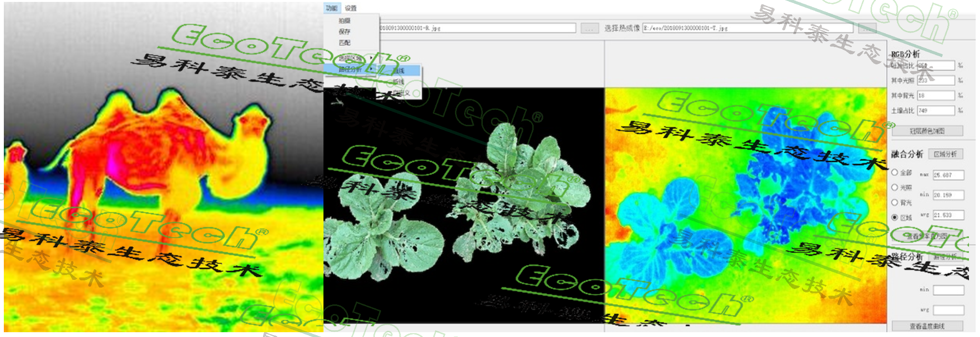980x337 pixels.
Task: Click the thermal plant image panel
Action: [745, 205]
